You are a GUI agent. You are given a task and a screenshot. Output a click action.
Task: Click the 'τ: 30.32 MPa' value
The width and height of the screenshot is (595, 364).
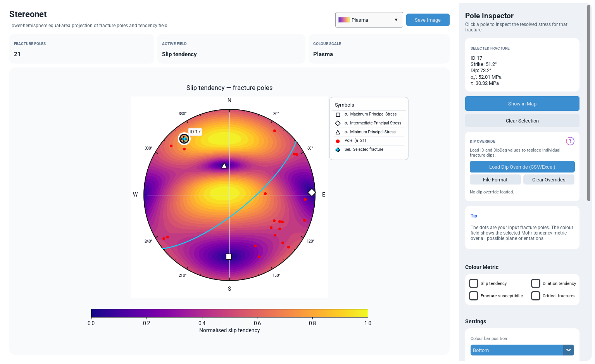(485, 83)
